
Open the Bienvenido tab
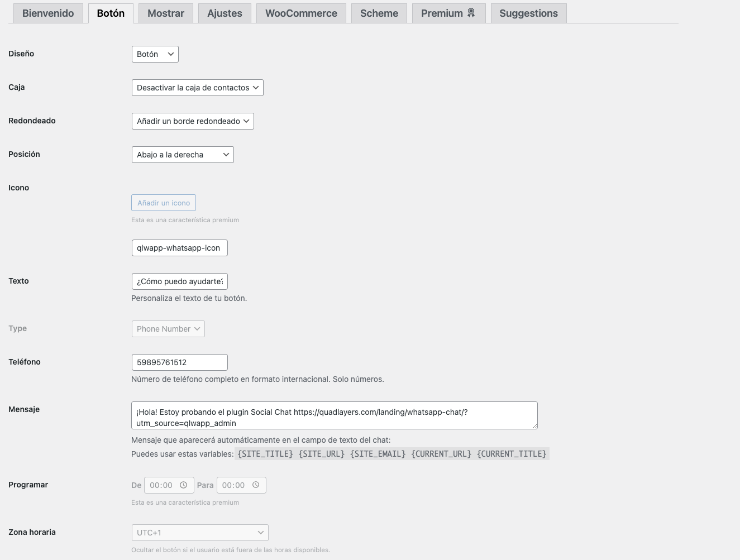(x=48, y=13)
